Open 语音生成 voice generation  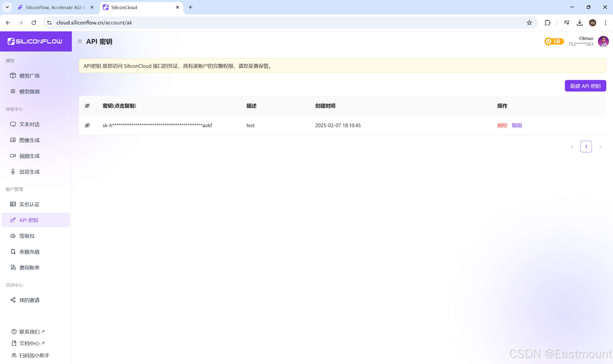point(29,172)
